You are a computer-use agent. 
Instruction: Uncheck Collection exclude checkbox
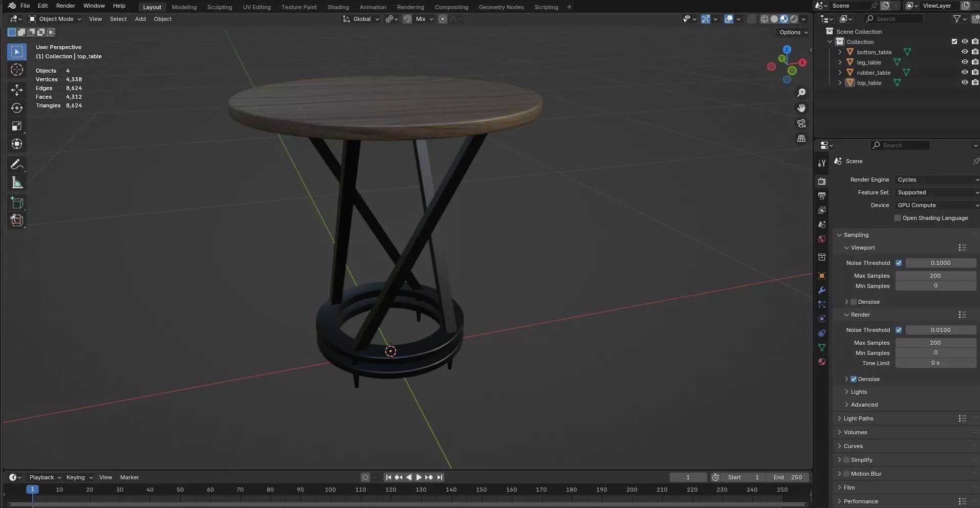pos(954,41)
